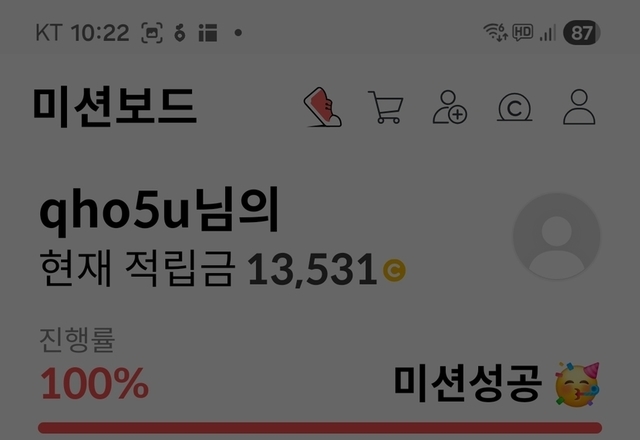This screenshot has width=640, height=440.
Task: Tap the 미션보드 title
Action: [x=115, y=106]
